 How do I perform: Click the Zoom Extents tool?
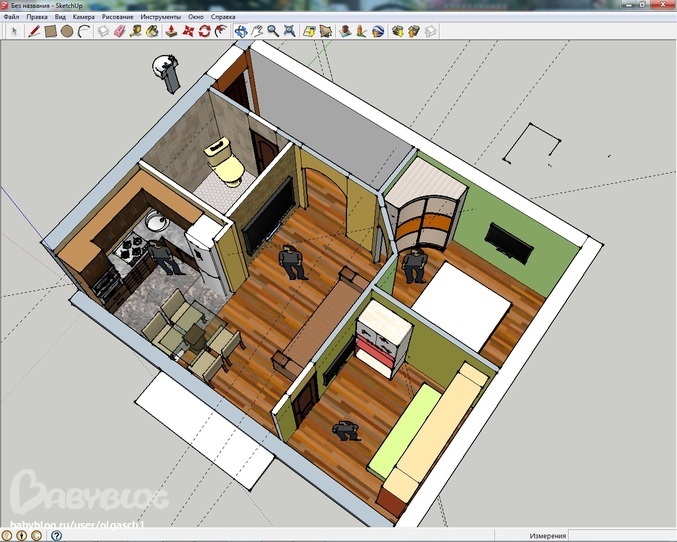point(289,31)
